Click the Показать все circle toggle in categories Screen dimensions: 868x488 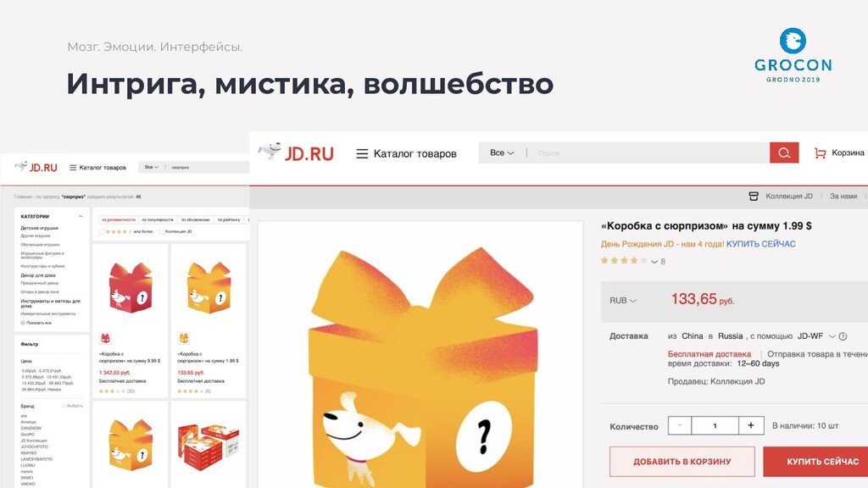[23, 323]
